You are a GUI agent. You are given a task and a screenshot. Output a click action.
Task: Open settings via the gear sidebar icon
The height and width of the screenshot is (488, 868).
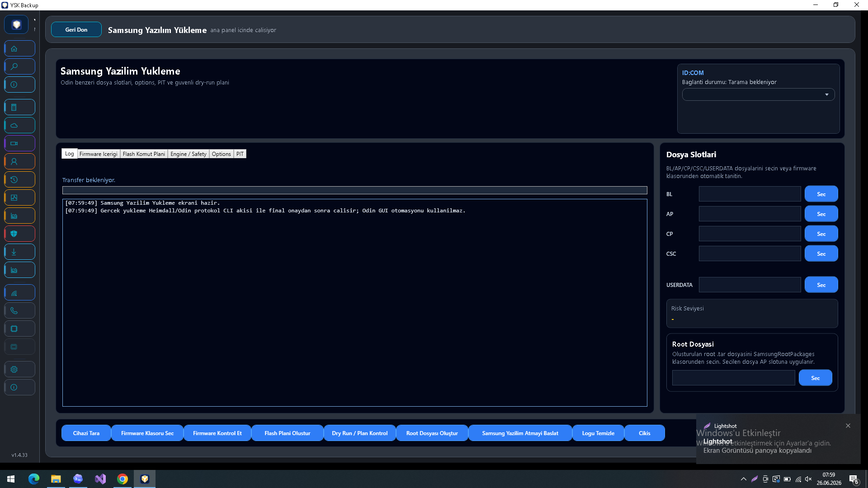click(19, 369)
